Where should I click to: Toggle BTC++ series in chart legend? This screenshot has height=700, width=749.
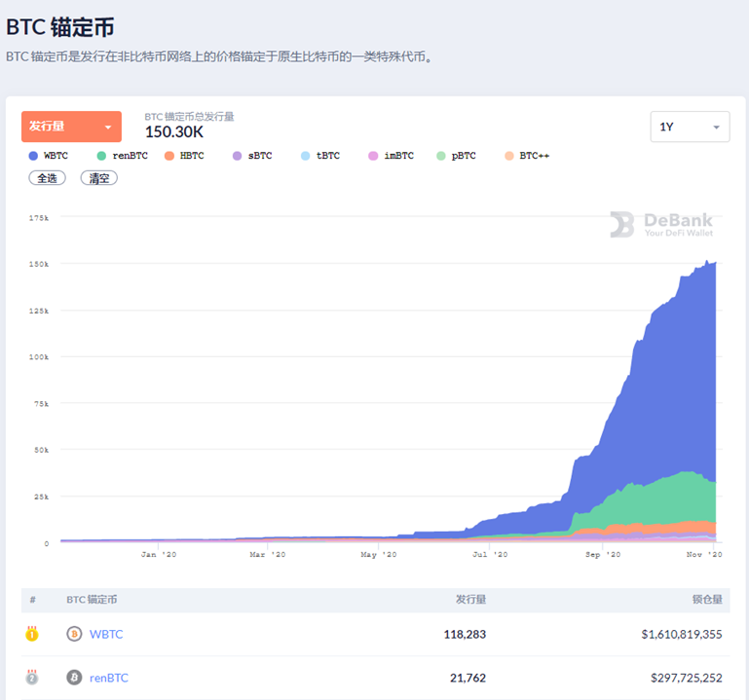click(x=527, y=156)
